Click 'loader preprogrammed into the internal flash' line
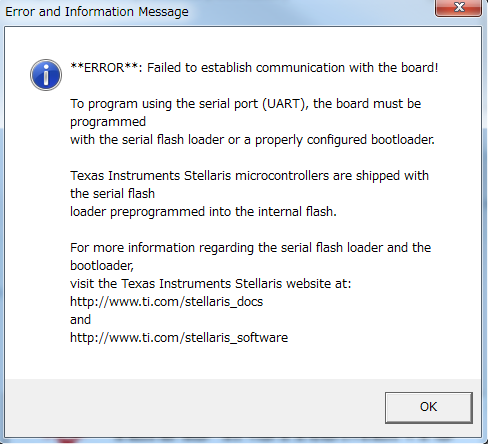This screenshot has width=488, height=444. click(203, 212)
